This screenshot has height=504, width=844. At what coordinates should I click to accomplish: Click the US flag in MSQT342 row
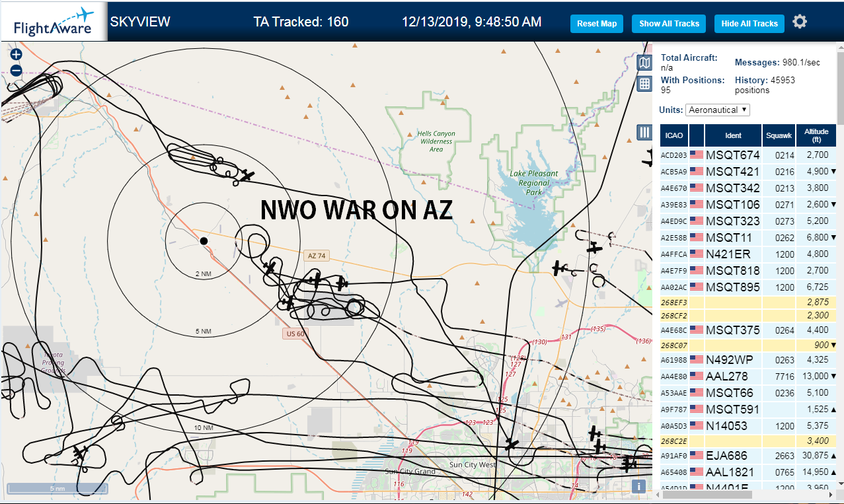coord(697,188)
